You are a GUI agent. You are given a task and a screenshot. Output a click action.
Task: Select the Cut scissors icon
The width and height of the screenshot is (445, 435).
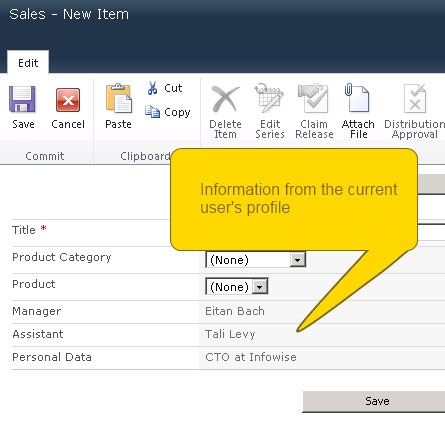152,88
